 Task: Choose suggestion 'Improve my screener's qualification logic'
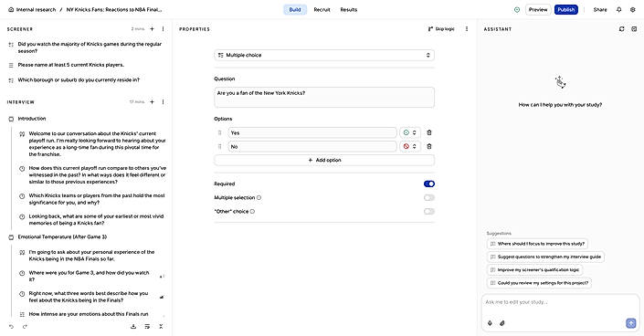click(x=534, y=270)
